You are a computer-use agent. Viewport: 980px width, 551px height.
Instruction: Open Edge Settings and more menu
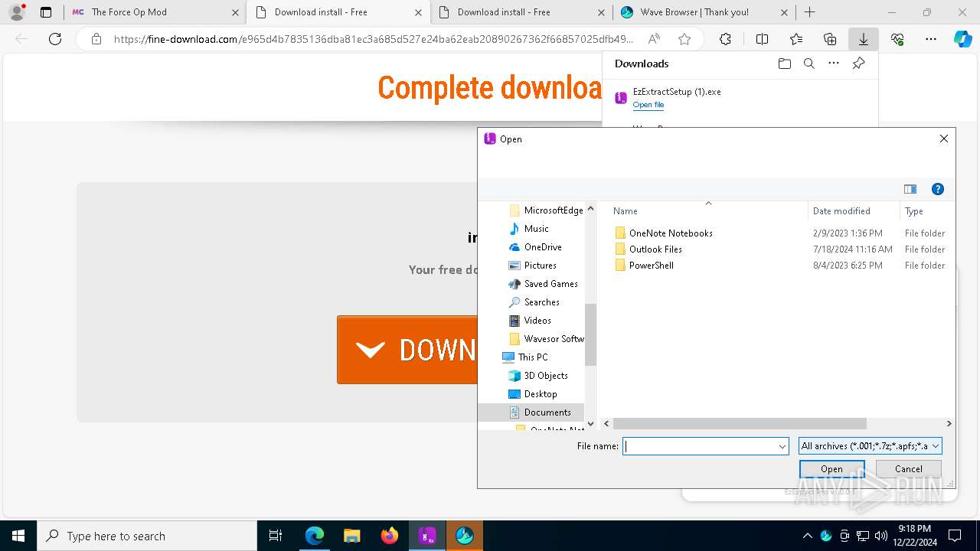point(931,39)
